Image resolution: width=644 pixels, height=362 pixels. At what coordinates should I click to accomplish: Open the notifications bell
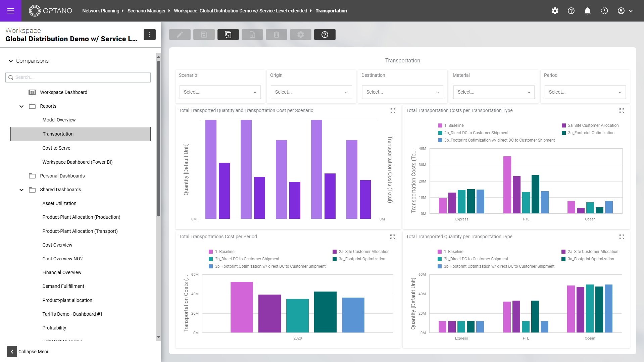pos(587,11)
